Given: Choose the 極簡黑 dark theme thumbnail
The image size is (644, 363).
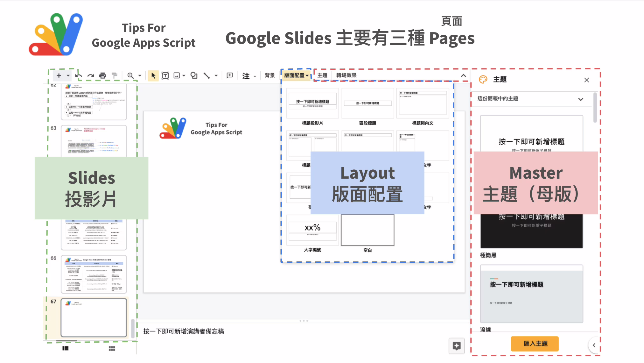Looking at the screenshot, I should click(x=531, y=231).
